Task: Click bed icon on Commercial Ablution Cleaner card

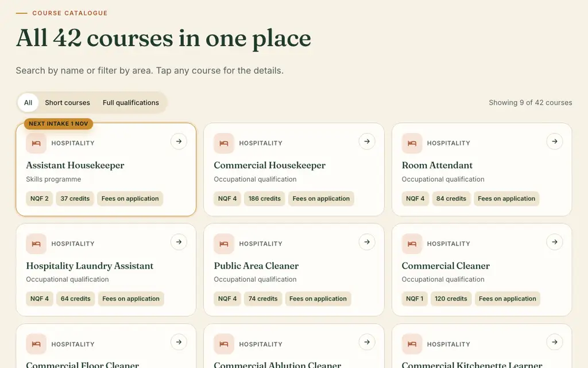Action: tap(224, 344)
